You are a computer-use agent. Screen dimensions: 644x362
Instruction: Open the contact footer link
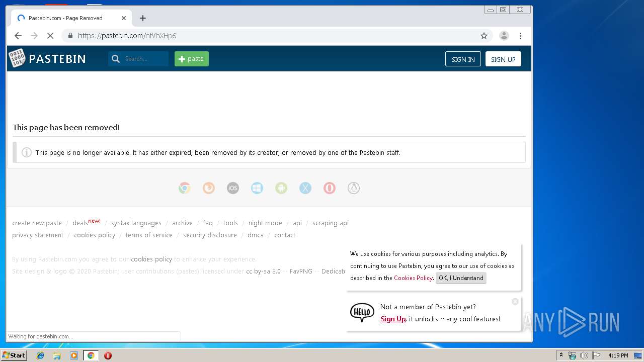285,235
